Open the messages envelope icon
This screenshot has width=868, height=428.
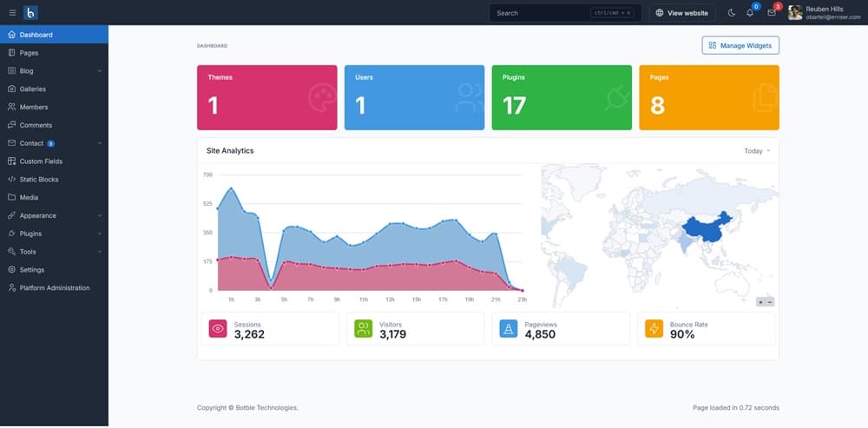tap(771, 13)
